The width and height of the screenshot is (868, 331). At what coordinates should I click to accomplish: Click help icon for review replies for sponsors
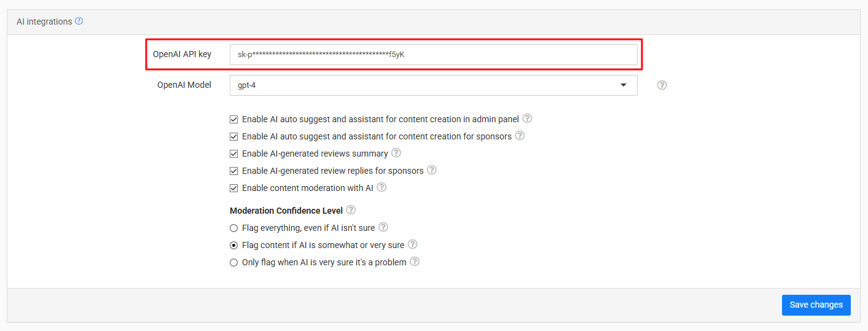tap(432, 170)
